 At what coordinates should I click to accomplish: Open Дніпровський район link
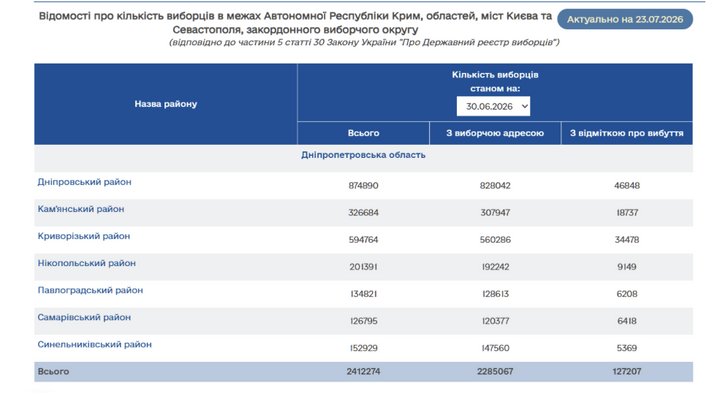pyautogui.click(x=84, y=182)
